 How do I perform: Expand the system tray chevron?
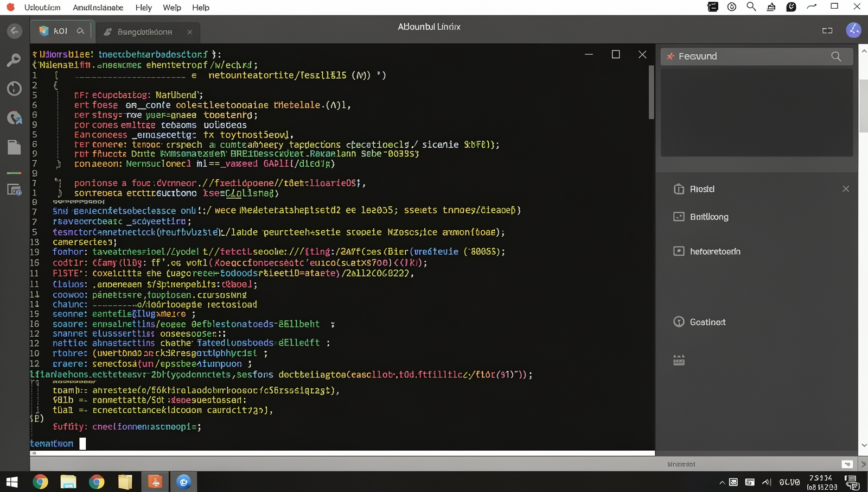coord(722,482)
